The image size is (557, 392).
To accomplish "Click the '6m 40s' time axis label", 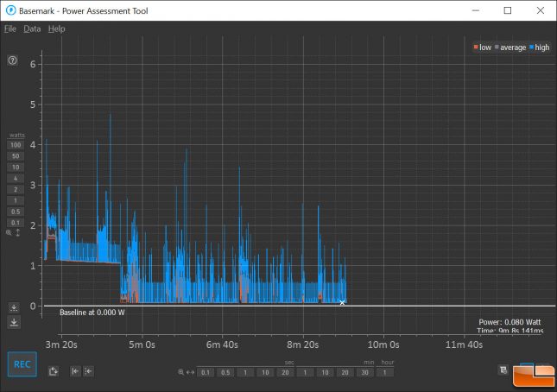I will pos(223,345).
